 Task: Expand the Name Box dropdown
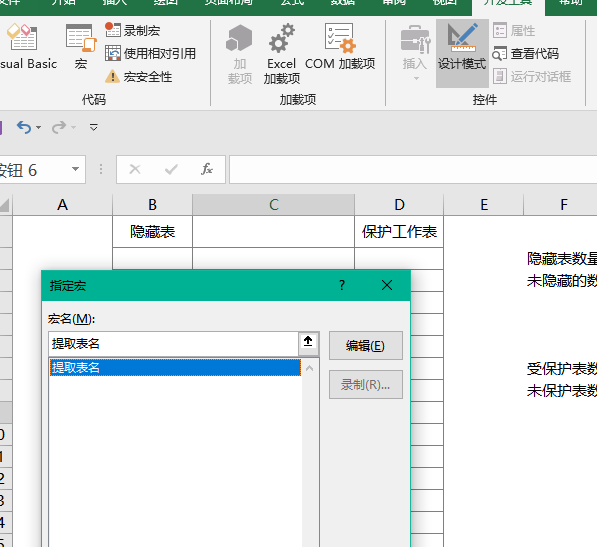click(x=75, y=169)
